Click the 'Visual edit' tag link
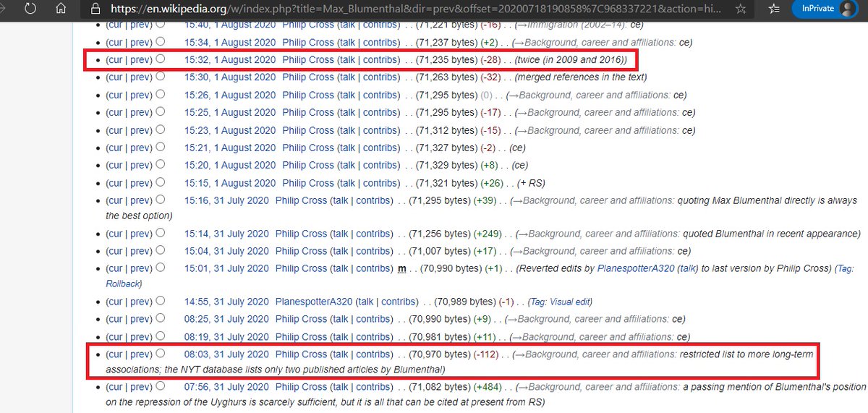This screenshot has width=868, height=413. point(571,302)
